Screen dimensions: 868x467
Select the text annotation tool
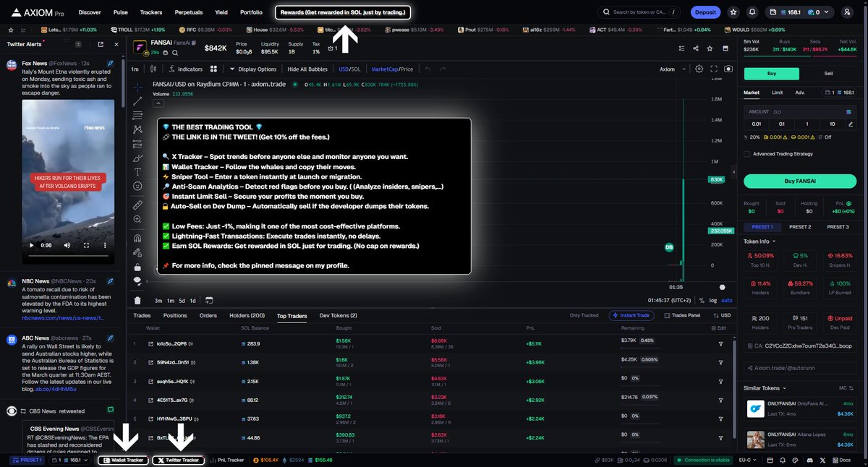(x=137, y=171)
